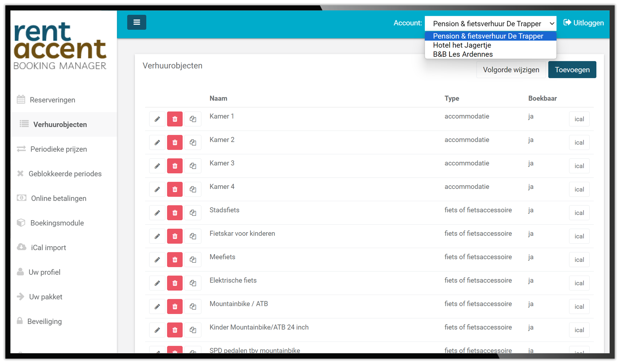The image size is (620, 364).
Task: Delete Stadsfiets using trash icon
Action: 175,213
